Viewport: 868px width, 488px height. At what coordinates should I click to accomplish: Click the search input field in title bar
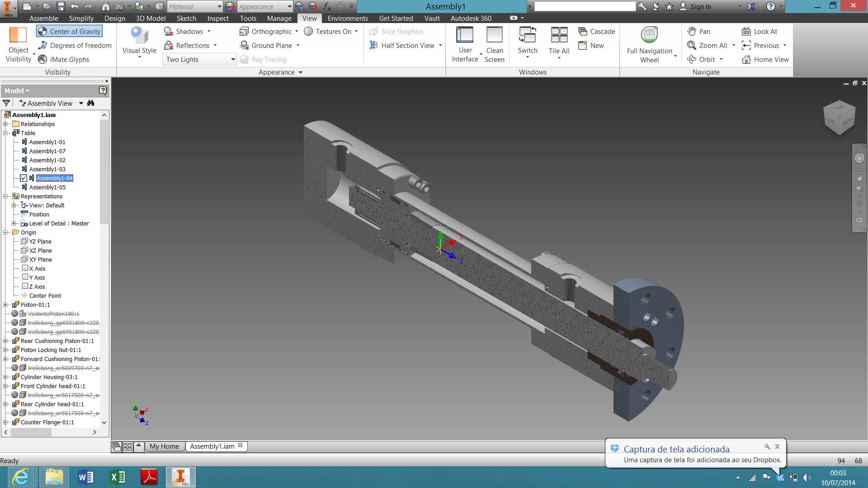click(585, 6)
